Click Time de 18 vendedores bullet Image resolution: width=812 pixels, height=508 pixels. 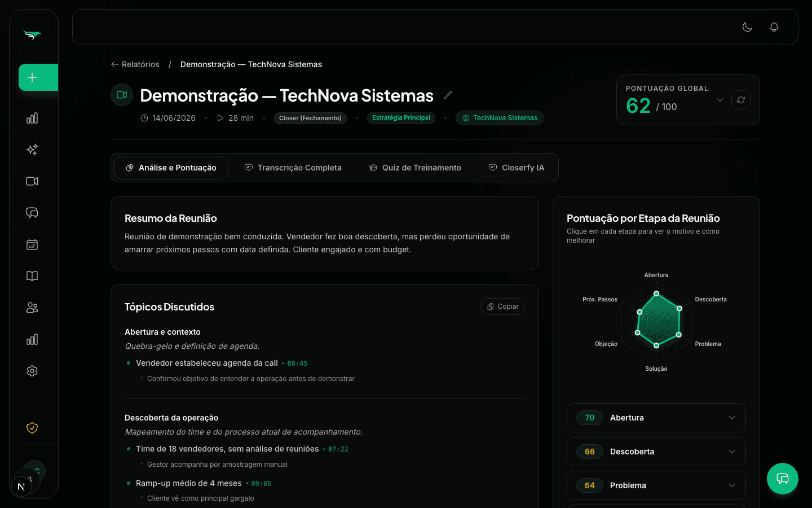[227, 449]
